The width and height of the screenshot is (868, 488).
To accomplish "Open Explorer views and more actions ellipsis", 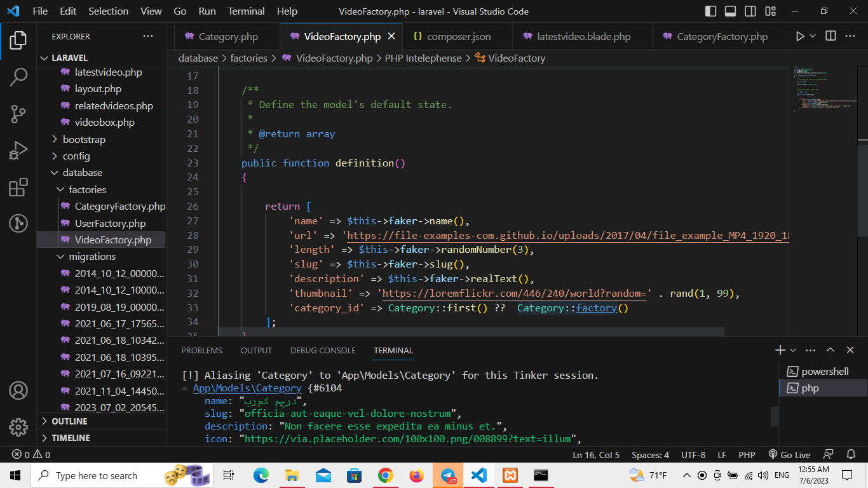I will (x=148, y=36).
